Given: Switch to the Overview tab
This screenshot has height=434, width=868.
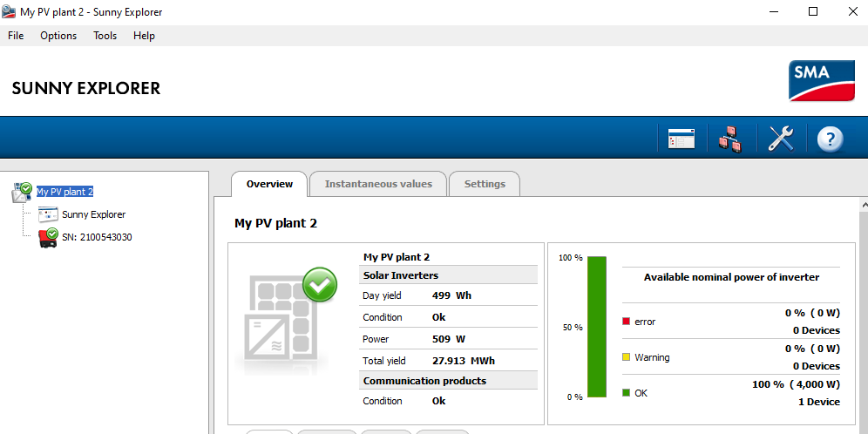Looking at the screenshot, I should (269, 184).
